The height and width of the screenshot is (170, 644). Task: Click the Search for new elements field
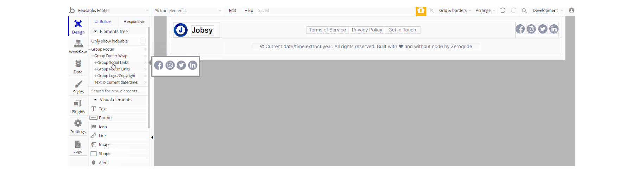click(x=118, y=91)
